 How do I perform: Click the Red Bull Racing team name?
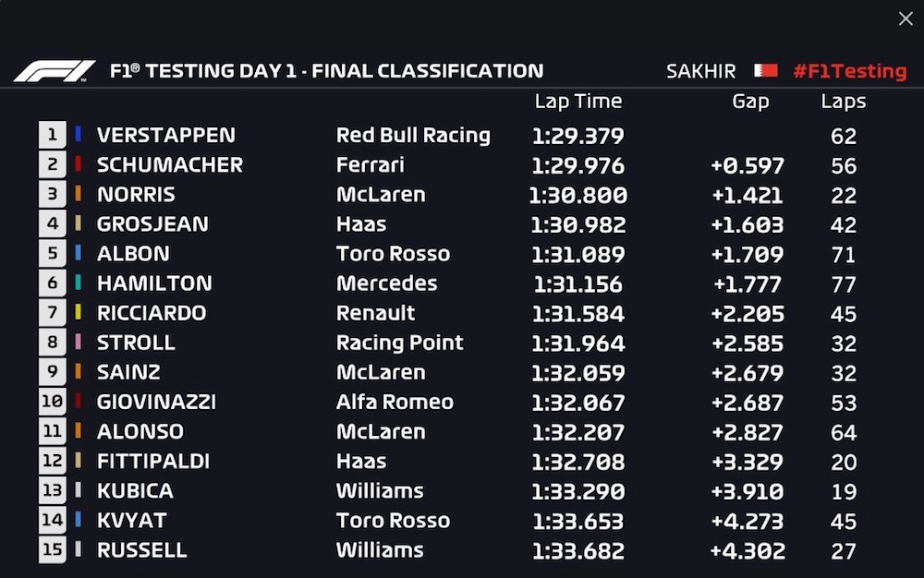(413, 136)
